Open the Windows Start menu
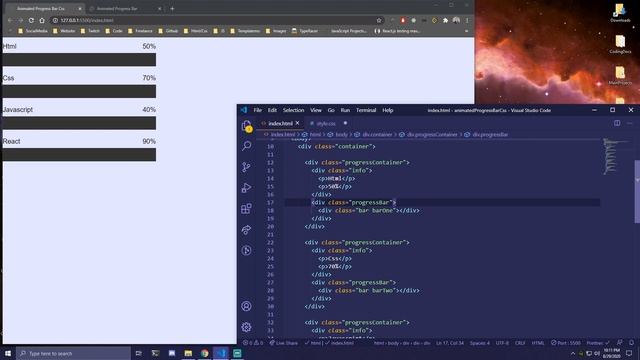 point(8,353)
